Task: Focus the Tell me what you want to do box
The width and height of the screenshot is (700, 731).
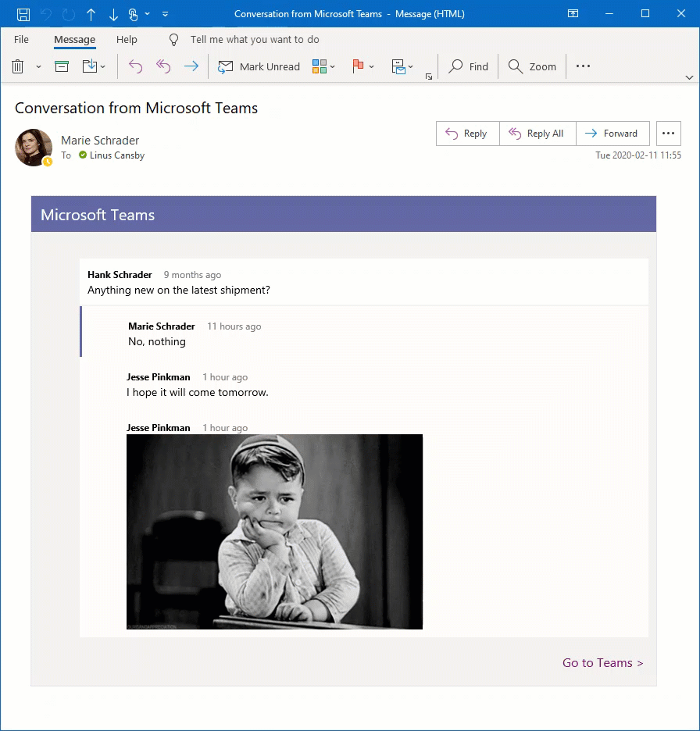Action: click(x=255, y=40)
